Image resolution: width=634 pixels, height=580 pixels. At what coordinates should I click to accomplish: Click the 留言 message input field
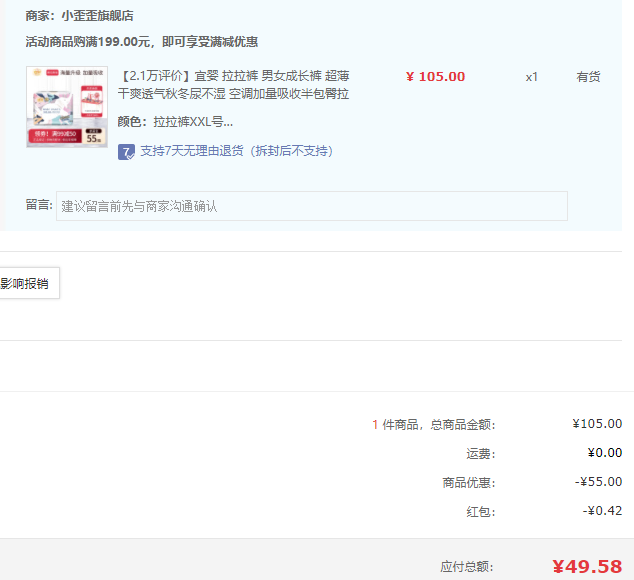[x=311, y=206]
